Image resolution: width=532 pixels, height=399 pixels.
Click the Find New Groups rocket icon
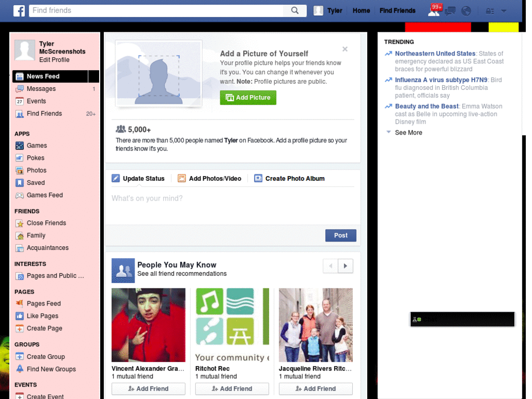(20, 369)
